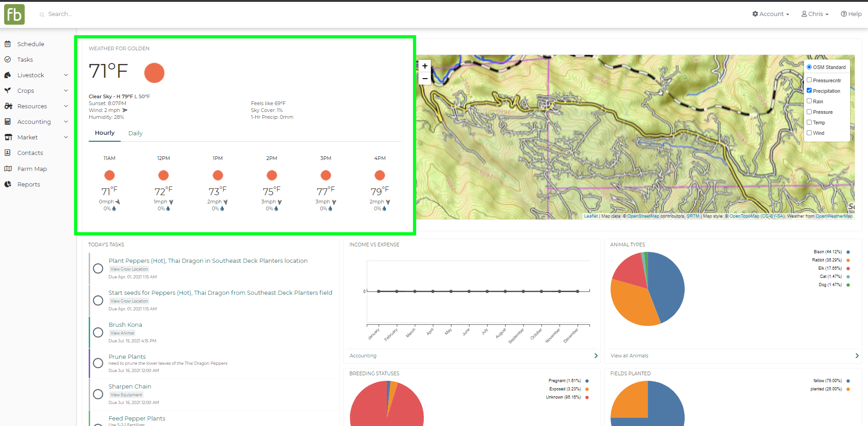Click the Accounting calculator icon
The height and width of the screenshot is (426, 868).
click(7, 122)
